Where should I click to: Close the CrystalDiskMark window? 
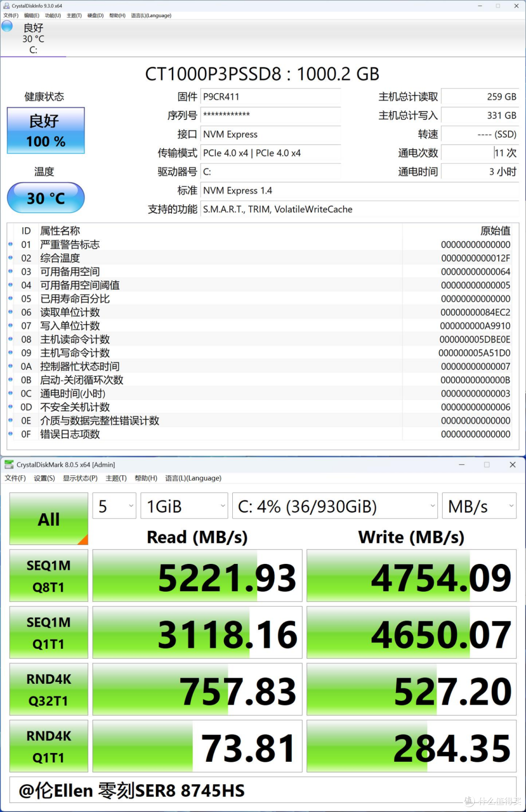(512, 464)
